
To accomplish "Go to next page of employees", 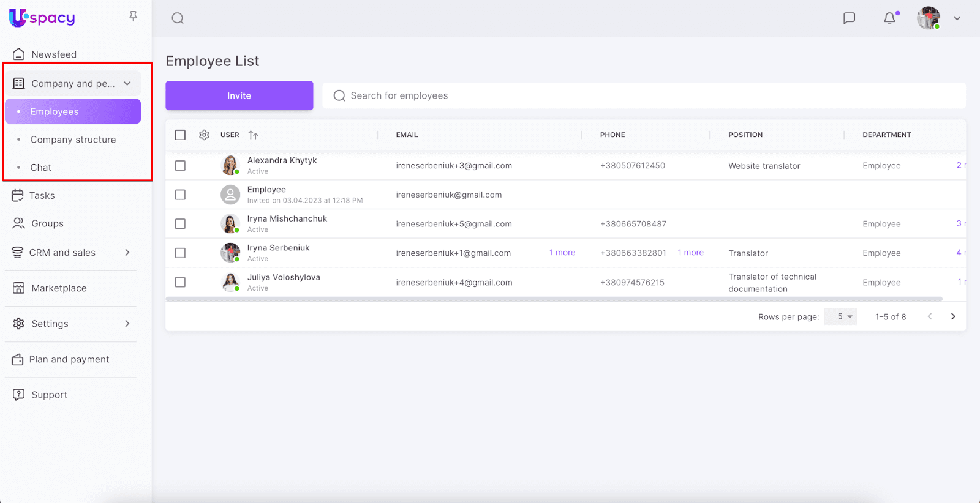I will [x=952, y=316].
